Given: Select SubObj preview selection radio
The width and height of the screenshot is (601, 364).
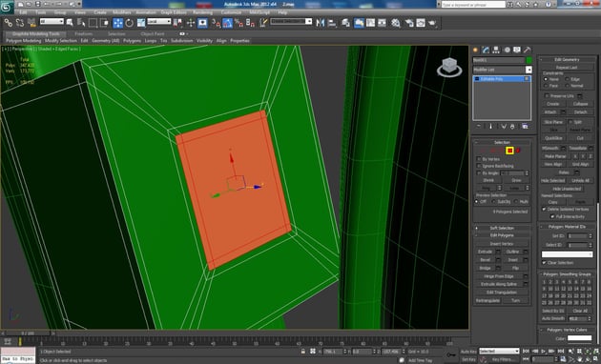Looking at the screenshot, I should 494,201.
